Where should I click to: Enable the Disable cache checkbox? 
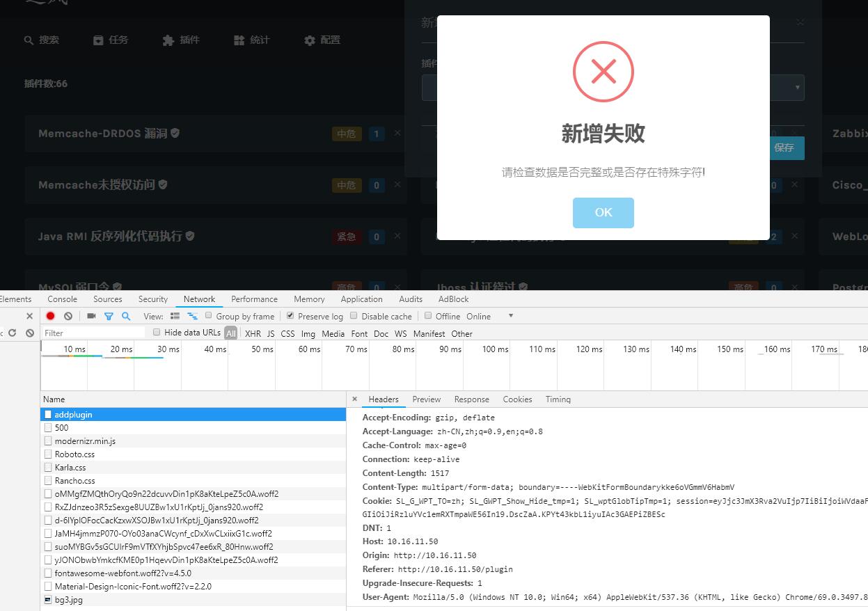(x=354, y=316)
